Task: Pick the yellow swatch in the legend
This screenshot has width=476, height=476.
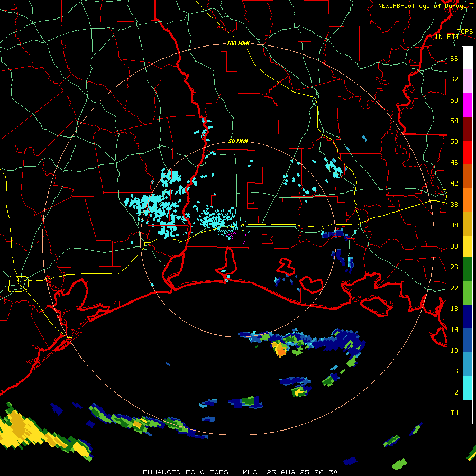Action: [x=467, y=246]
